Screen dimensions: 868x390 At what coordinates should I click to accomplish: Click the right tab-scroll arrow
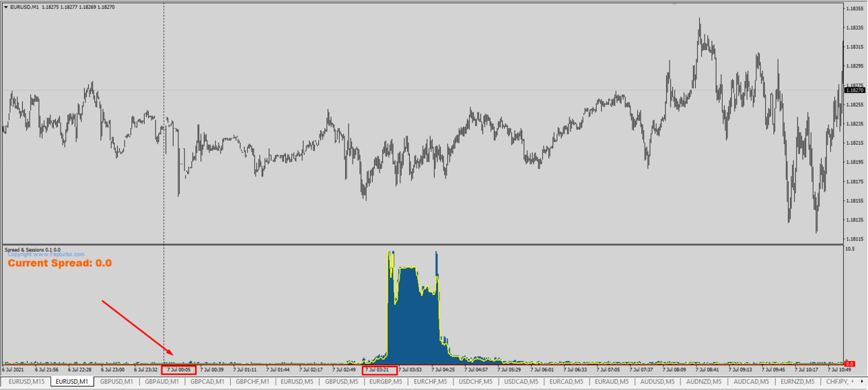862,382
